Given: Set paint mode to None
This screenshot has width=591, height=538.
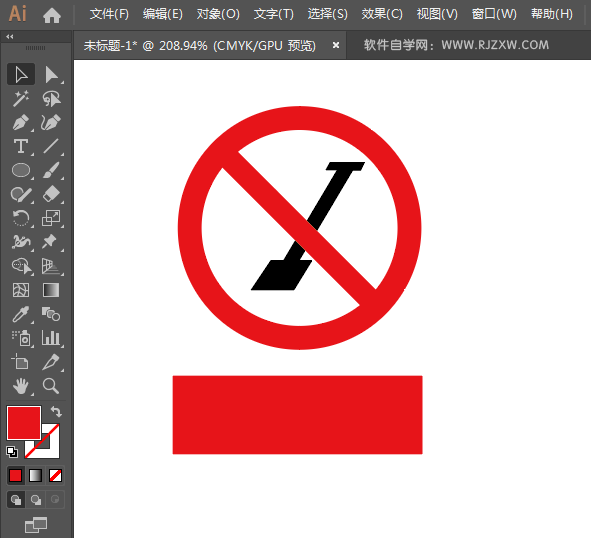Looking at the screenshot, I should (55, 475).
